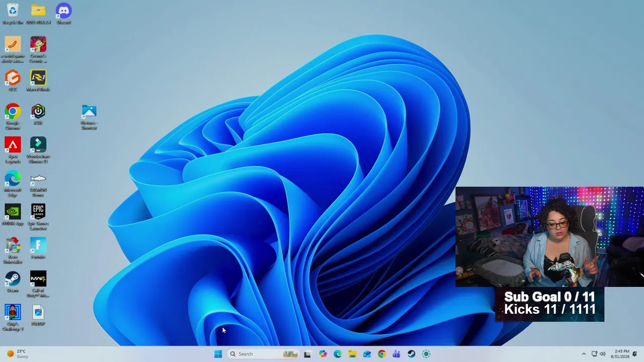The image size is (644, 362).
Task: Open Google Chrome from the taskbar
Action: 382,354
